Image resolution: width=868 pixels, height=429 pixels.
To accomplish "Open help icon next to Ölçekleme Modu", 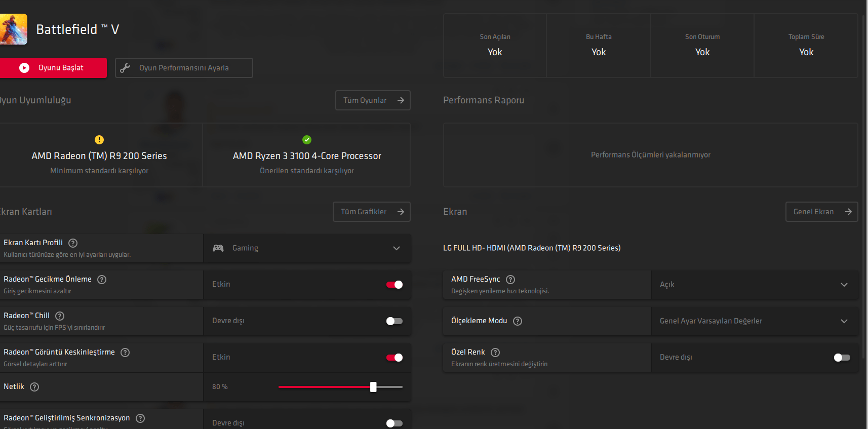I will click(518, 321).
